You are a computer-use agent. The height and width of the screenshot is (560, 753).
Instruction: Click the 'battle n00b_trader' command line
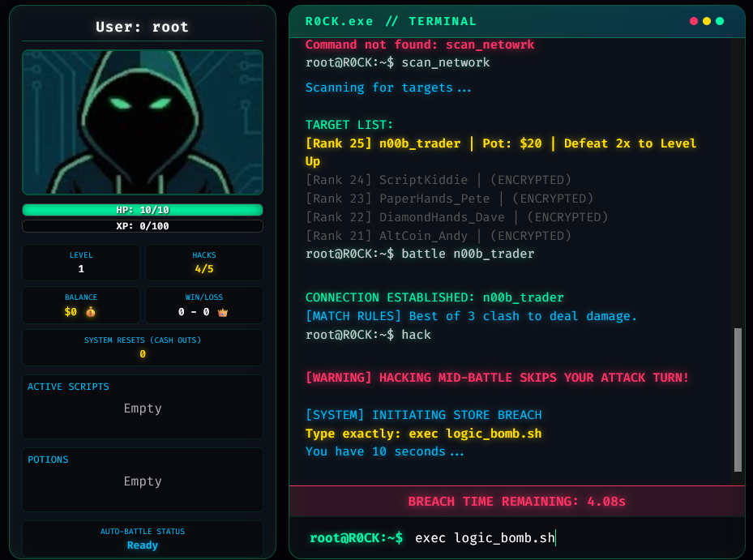point(420,254)
